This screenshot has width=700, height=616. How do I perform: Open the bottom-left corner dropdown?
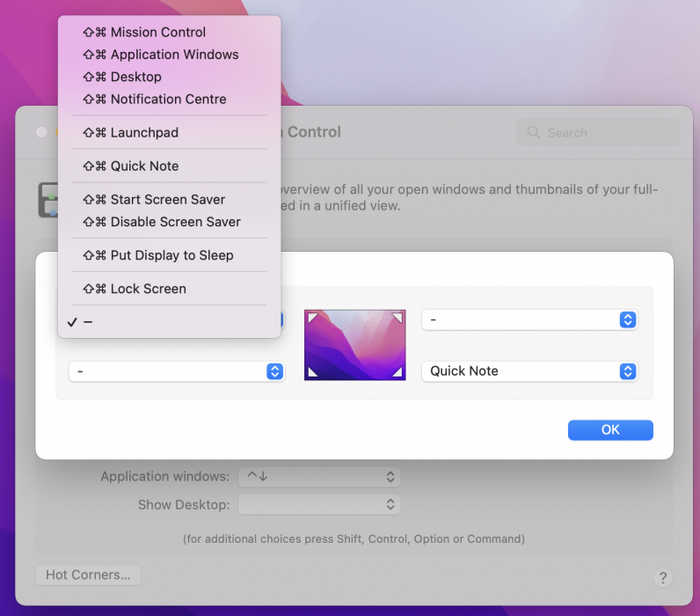(176, 371)
